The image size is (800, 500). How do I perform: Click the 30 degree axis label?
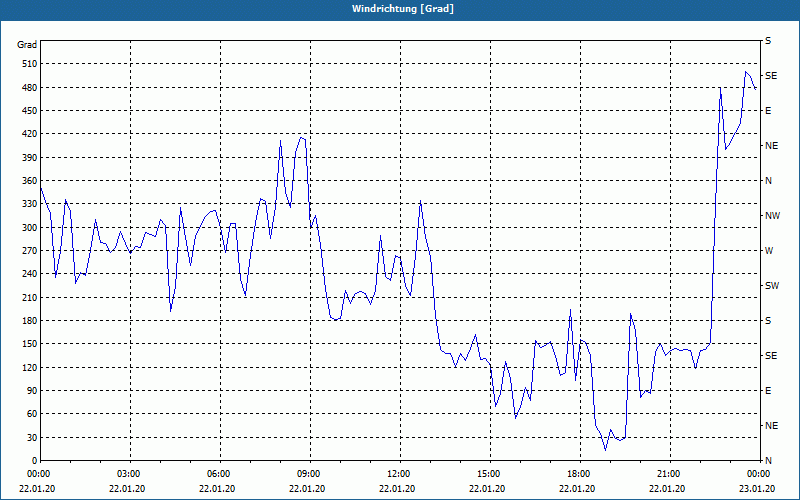[x=33, y=438]
